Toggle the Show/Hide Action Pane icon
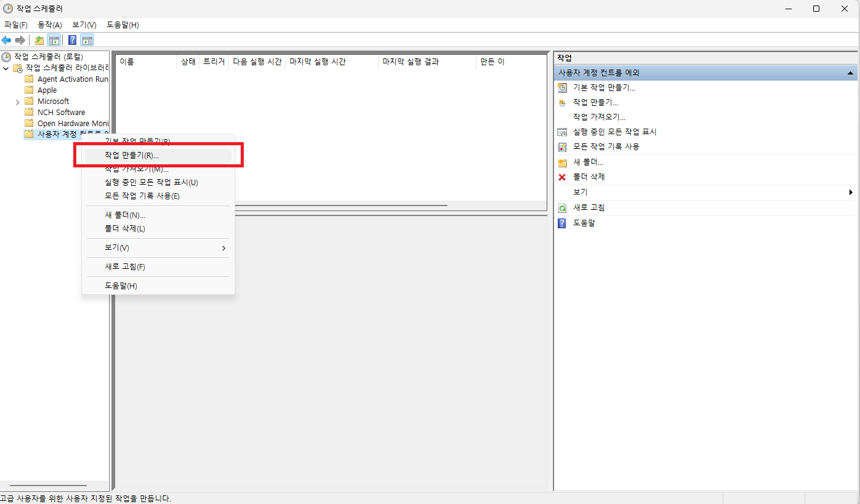This screenshot has width=860, height=504. (87, 41)
